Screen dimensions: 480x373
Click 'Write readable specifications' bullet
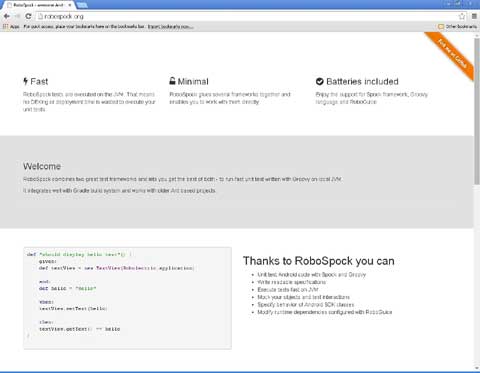(292, 282)
